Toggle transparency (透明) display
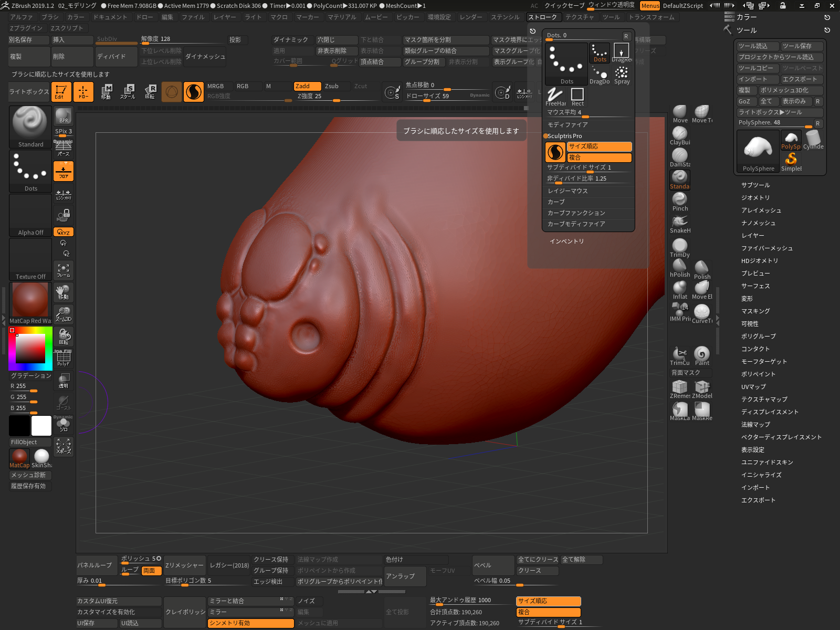Screen dimensions: 840x630 pos(63,381)
